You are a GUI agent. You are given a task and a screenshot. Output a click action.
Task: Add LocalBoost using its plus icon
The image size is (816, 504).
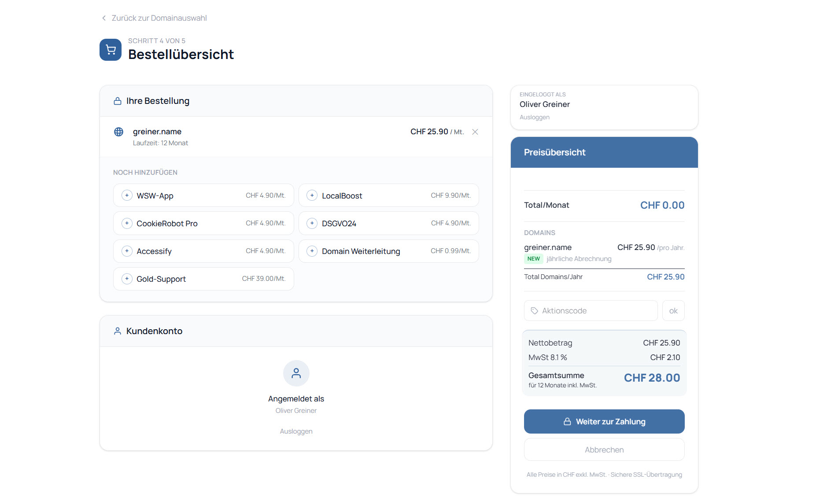point(312,195)
